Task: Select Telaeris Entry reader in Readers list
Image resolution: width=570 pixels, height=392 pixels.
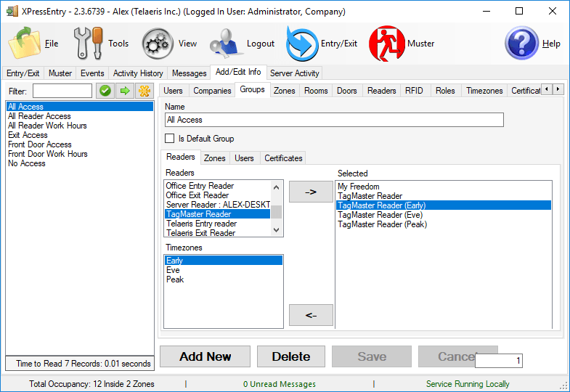Action: pos(218,224)
